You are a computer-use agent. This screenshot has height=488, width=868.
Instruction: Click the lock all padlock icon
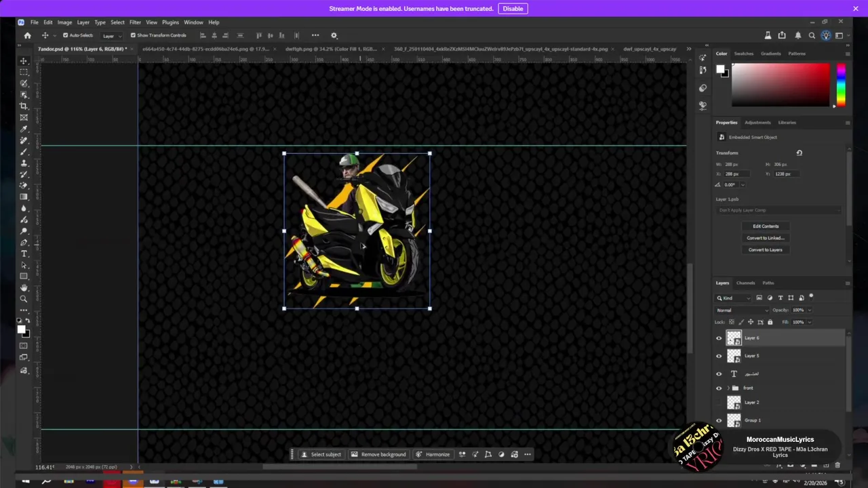pyautogui.click(x=770, y=322)
